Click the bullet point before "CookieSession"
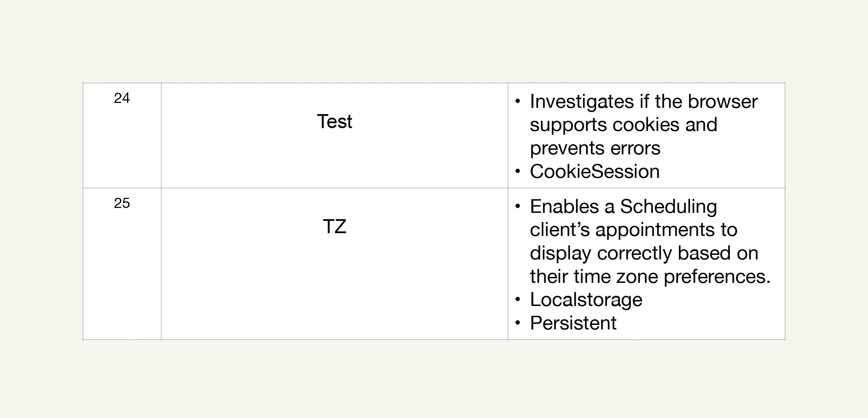Image resolution: width=868 pixels, height=418 pixels. tap(518, 172)
